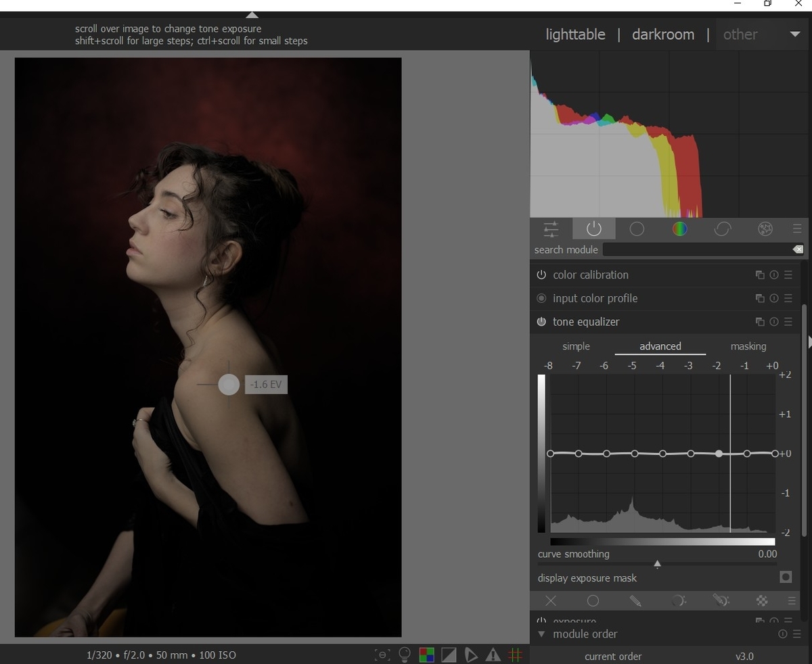This screenshot has height=664, width=812.
Task: Show active modules group tab
Action: coord(594,229)
